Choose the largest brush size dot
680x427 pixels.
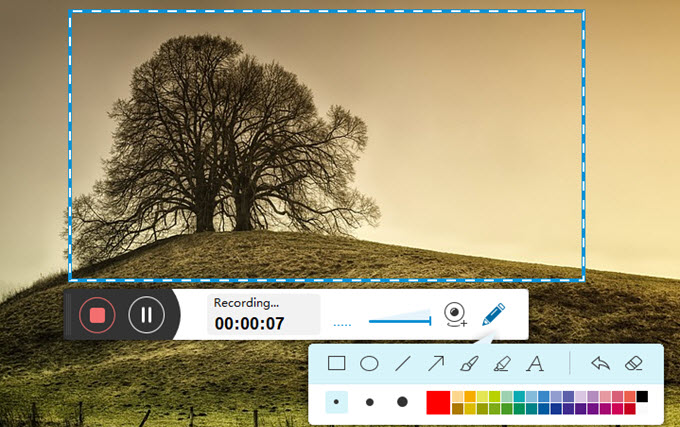(x=402, y=402)
